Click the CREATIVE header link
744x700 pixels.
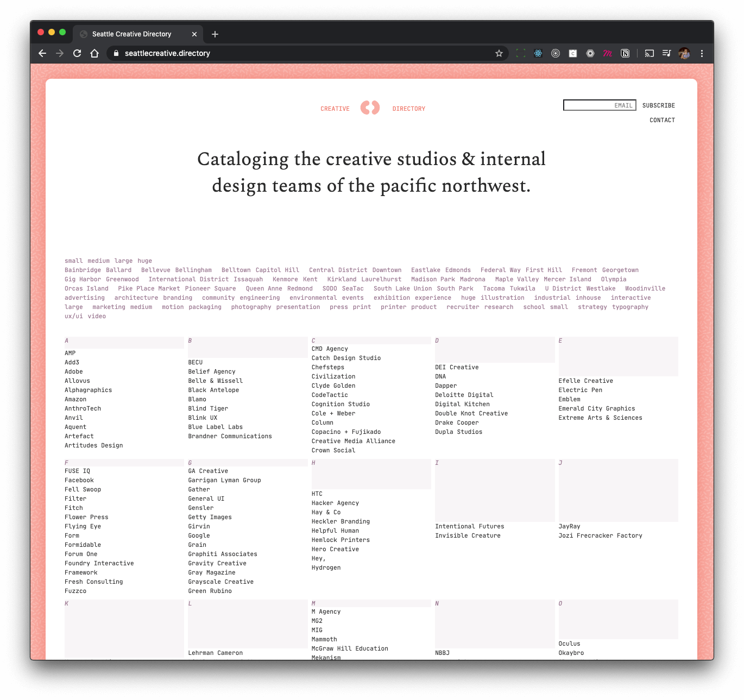[x=335, y=109]
